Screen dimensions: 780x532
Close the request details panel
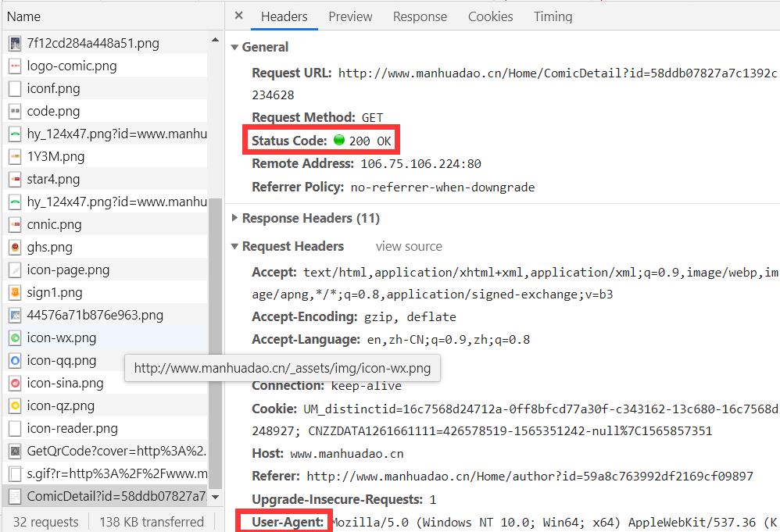(x=239, y=16)
